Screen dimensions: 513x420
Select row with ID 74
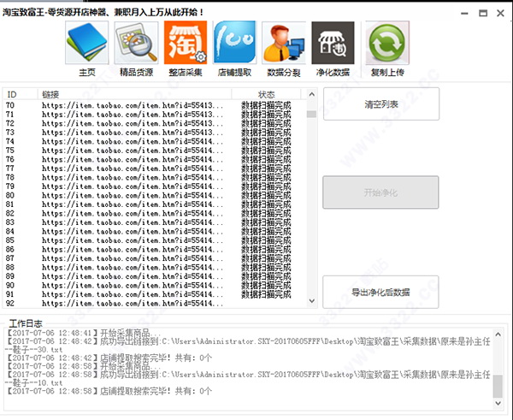[x=155, y=141]
